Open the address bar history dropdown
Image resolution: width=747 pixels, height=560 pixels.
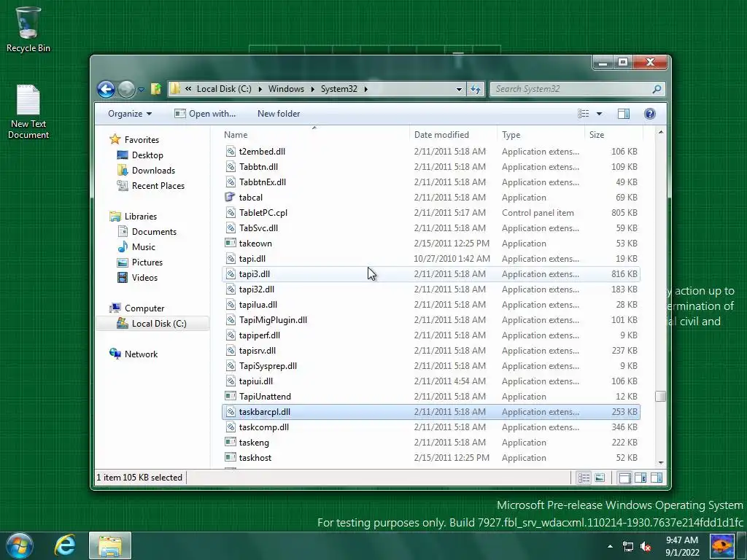[459, 89]
